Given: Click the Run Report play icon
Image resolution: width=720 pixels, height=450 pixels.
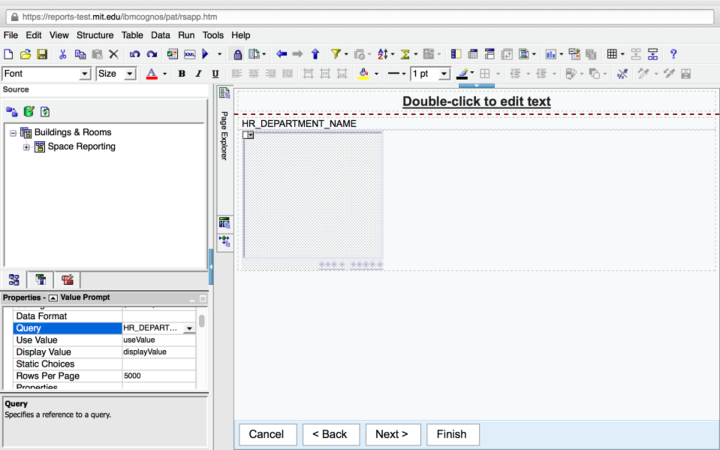Looking at the screenshot, I should 206,54.
